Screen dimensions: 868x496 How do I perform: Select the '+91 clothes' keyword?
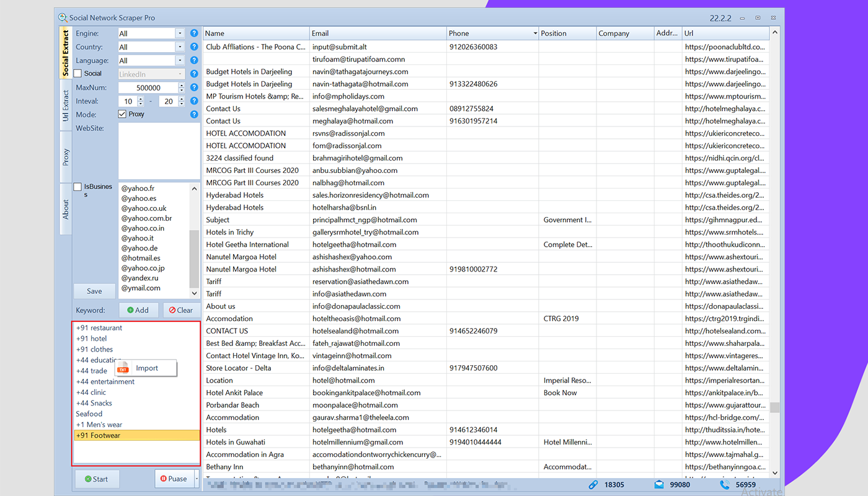pos(94,349)
